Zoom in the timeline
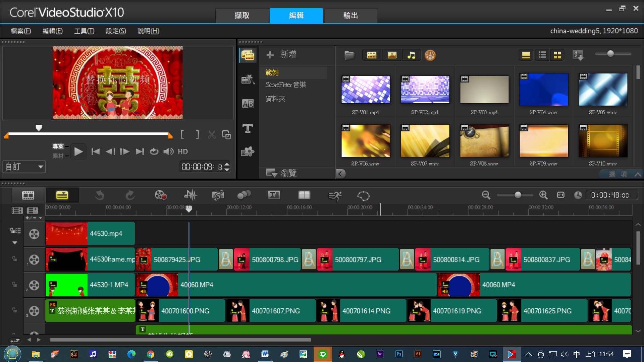 coord(543,195)
